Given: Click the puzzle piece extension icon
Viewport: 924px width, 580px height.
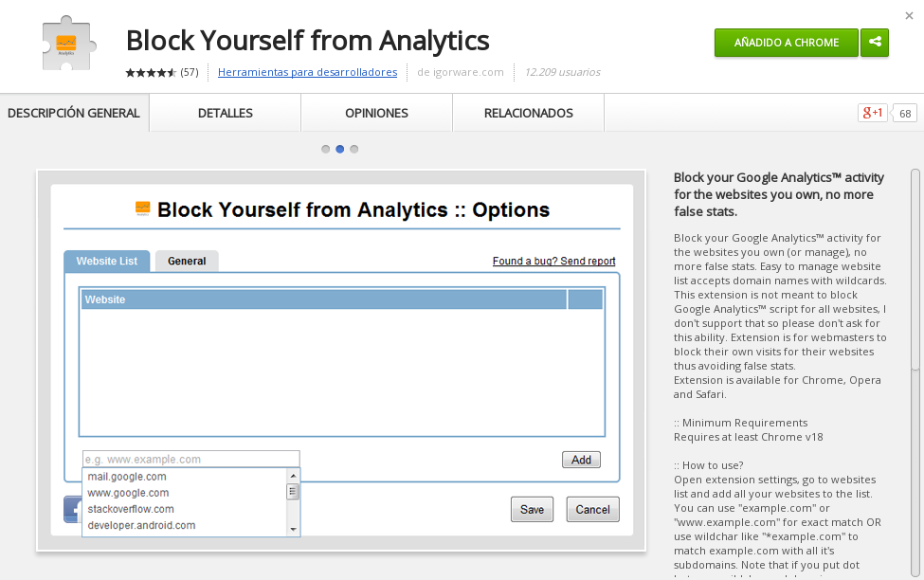Looking at the screenshot, I should pyautogui.click(x=68, y=45).
